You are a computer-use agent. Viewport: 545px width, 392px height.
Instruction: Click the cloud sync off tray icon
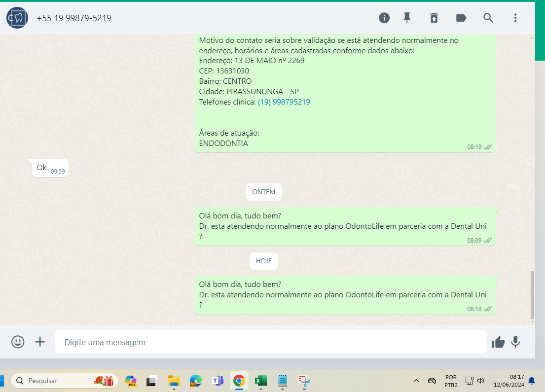(x=432, y=381)
